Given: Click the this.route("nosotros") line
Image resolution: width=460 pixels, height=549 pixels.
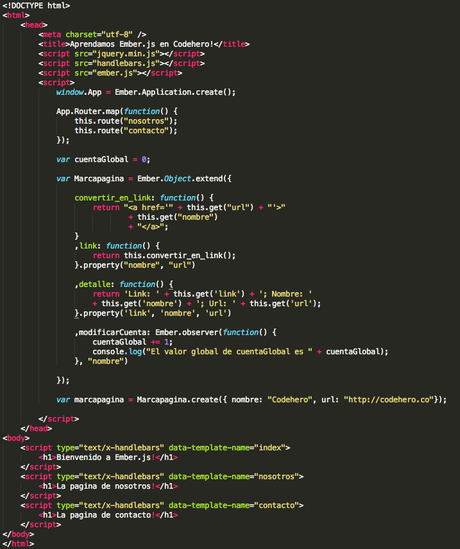Looking at the screenshot, I should [126, 121].
